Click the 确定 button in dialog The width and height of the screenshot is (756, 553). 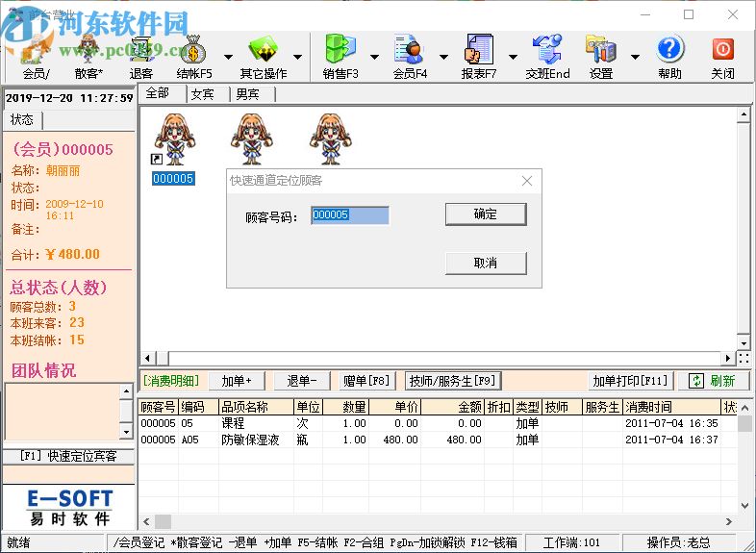(486, 214)
